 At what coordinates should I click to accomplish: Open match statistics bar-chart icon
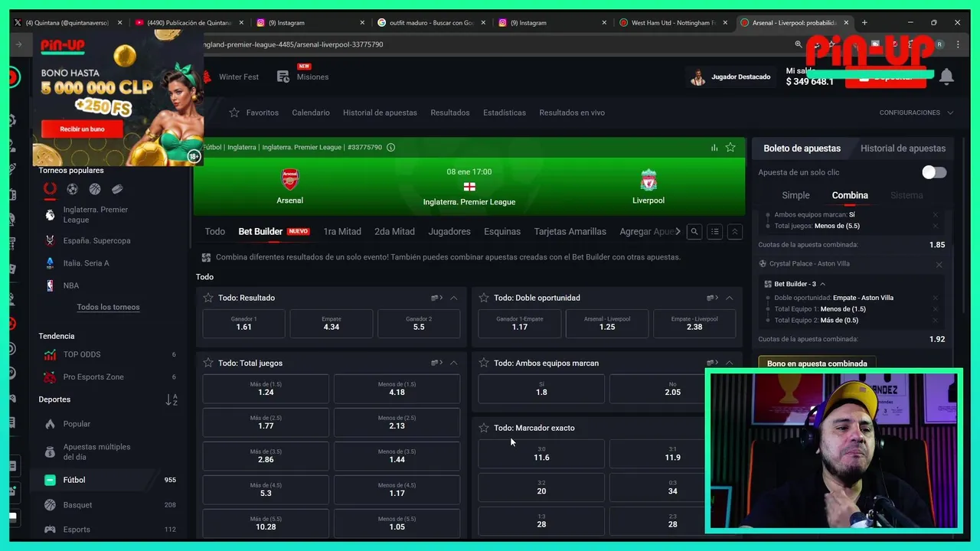click(x=714, y=148)
